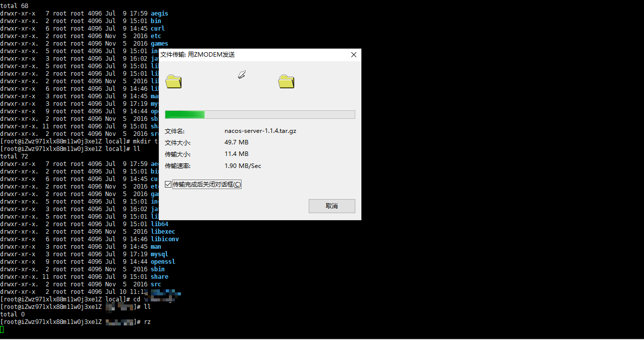644x340 pixels.
Task: Click the green file transfer progress bar
Action: (260, 114)
